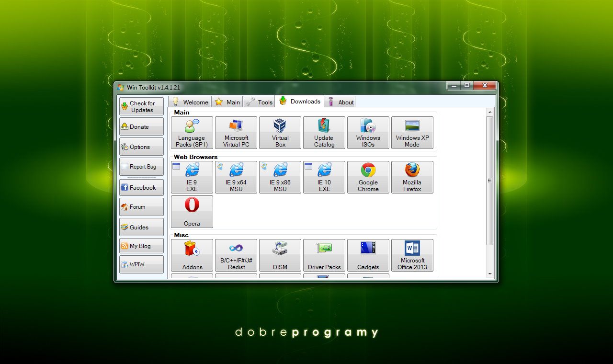Viewport: 613px width, 364px height.
Task: Open the Forum button
Action: [x=141, y=207]
